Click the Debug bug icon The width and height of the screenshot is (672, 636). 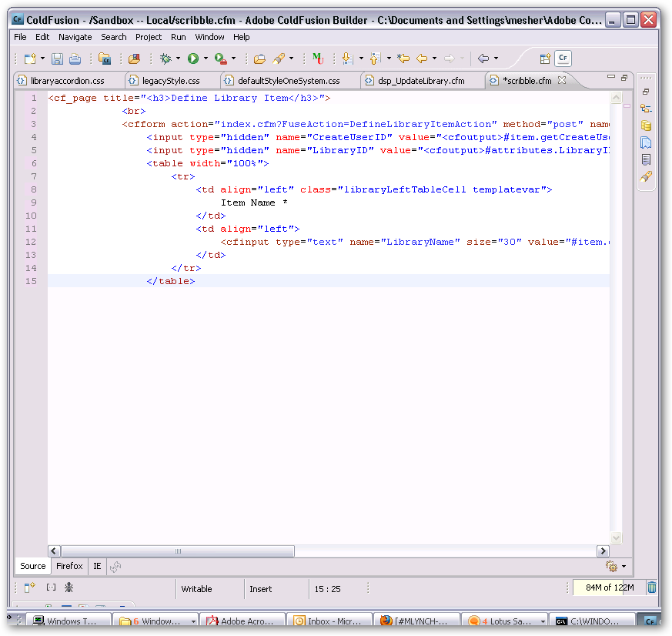tap(165, 59)
